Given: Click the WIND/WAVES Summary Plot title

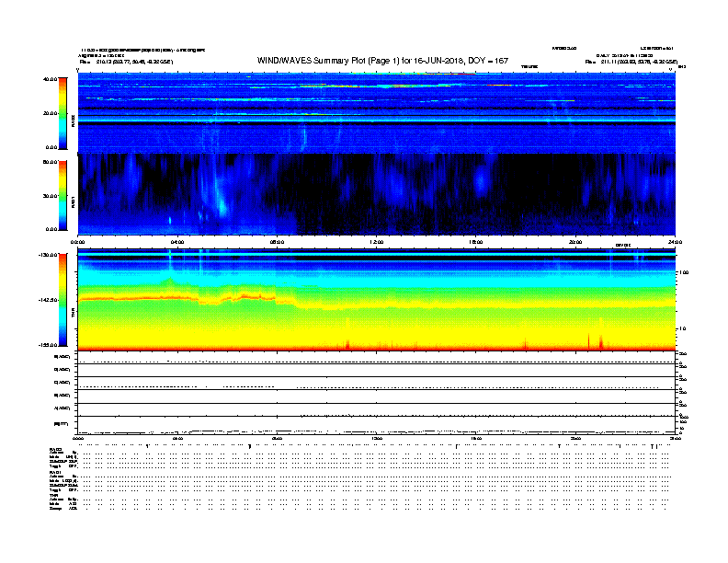Looking at the screenshot, I should (382, 61).
